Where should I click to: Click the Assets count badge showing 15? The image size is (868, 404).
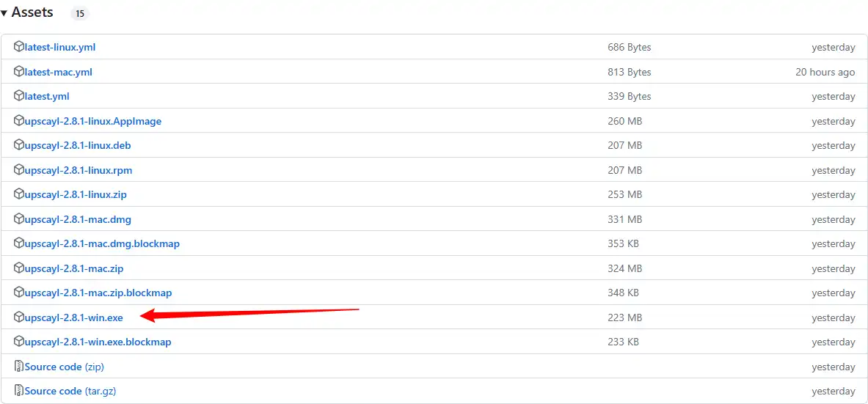pyautogui.click(x=80, y=13)
